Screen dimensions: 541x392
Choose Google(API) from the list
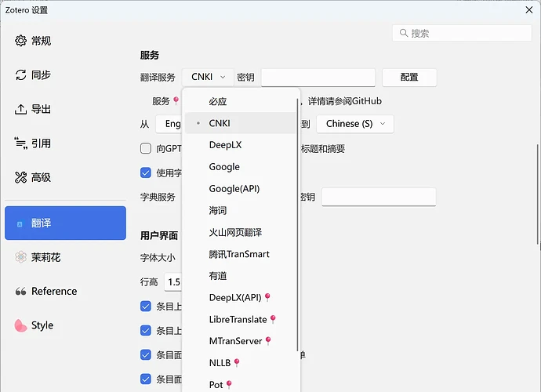[240, 189]
